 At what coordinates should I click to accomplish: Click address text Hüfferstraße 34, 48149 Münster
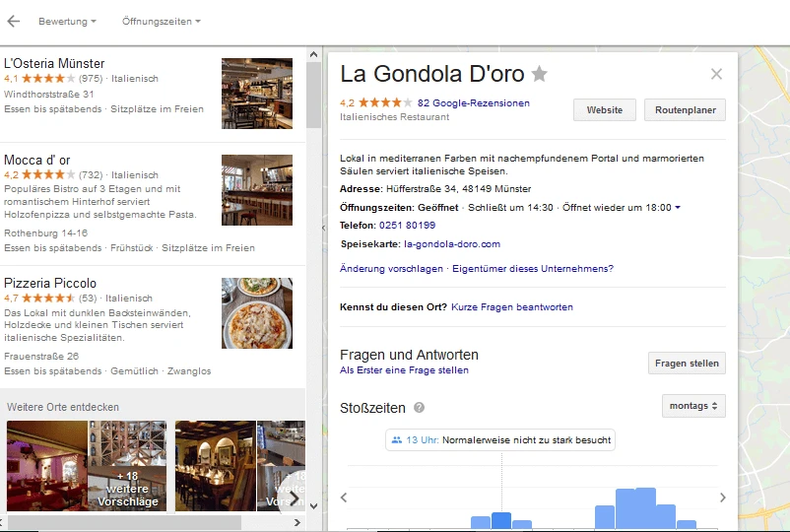[458, 189]
